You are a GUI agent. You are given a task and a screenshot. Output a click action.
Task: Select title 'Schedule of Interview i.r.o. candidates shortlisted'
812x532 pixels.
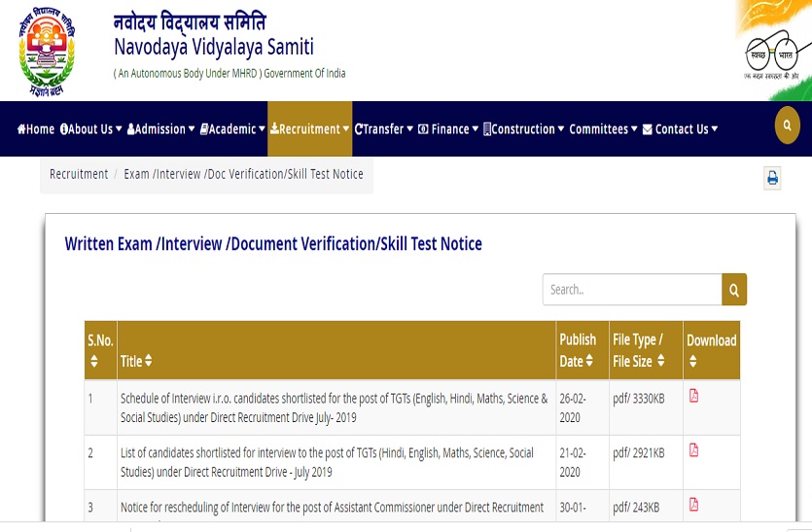coord(334,408)
